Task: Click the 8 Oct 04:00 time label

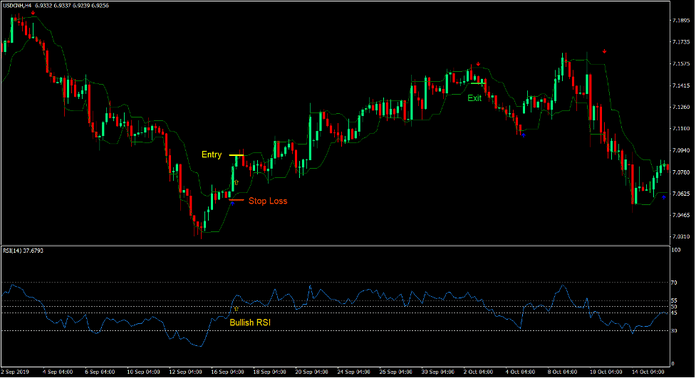Action: (x=562, y=372)
